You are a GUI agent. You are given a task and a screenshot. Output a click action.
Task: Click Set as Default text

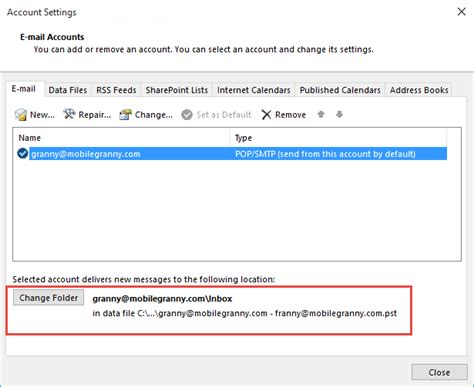224,115
